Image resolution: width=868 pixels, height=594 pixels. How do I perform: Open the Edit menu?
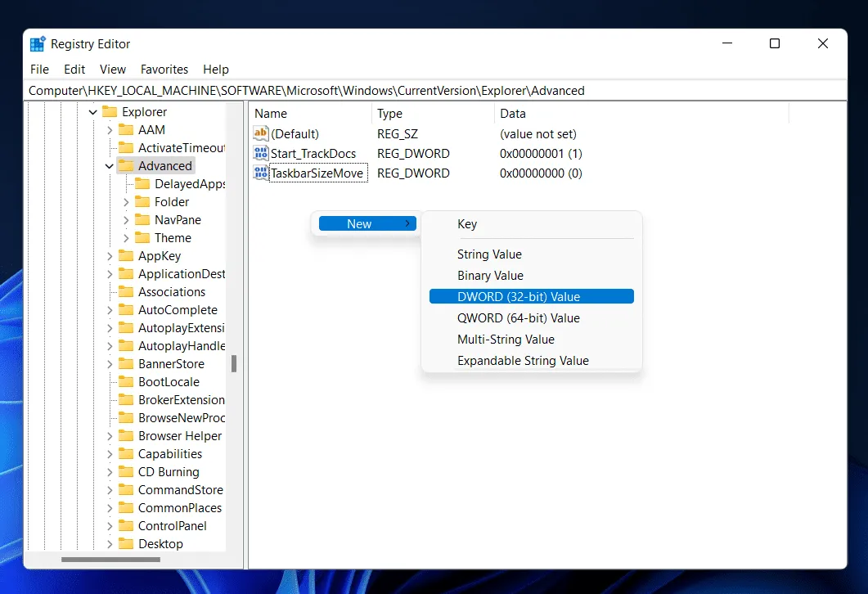click(74, 70)
